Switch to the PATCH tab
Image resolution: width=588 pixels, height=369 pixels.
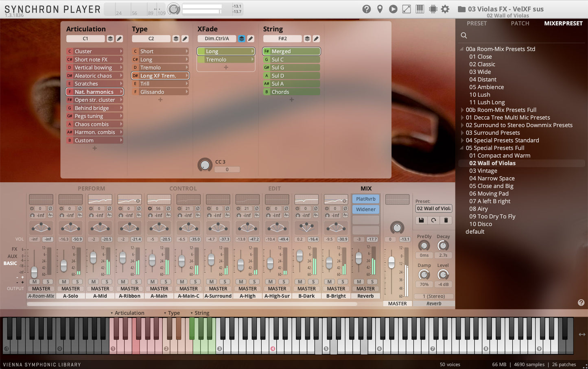(520, 23)
